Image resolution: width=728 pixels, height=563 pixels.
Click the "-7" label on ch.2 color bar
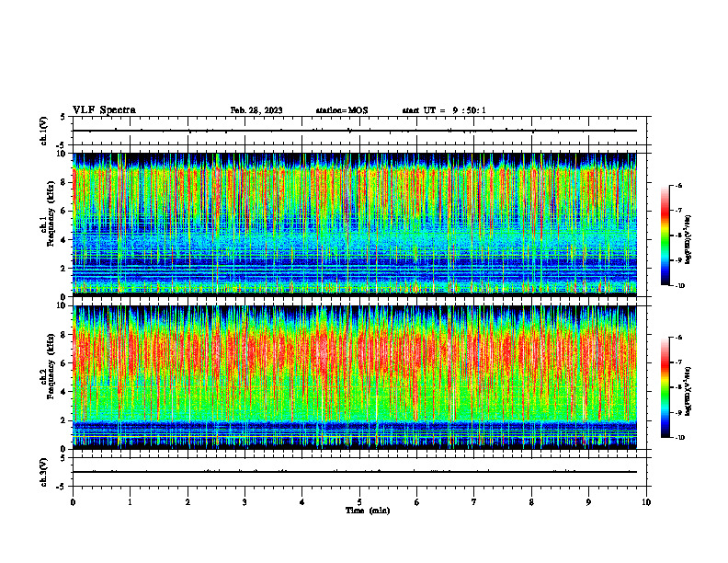(x=678, y=362)
